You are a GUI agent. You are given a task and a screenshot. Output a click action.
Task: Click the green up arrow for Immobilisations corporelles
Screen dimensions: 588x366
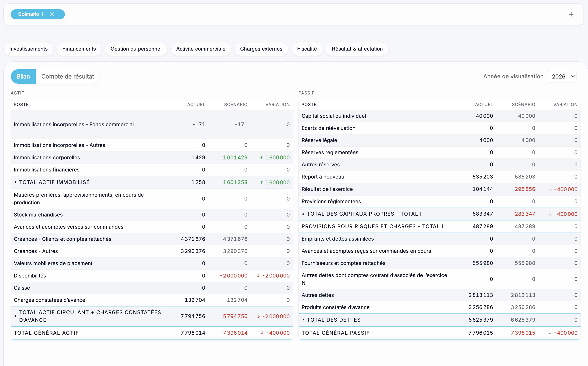click(x=261, y=158)
